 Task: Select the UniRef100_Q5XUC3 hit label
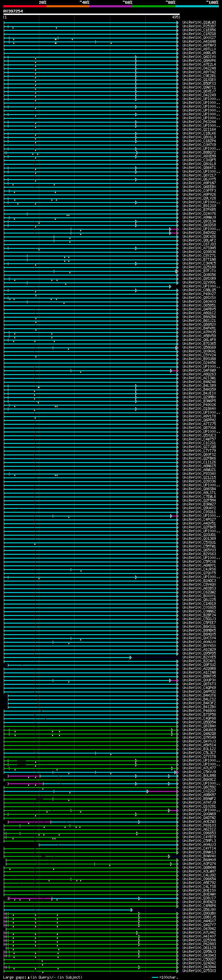pyautogui.click(x=199, y=435)
